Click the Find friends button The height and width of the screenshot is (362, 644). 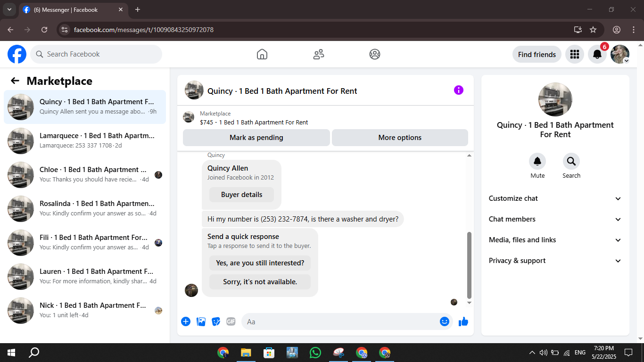tap(537, 54)
